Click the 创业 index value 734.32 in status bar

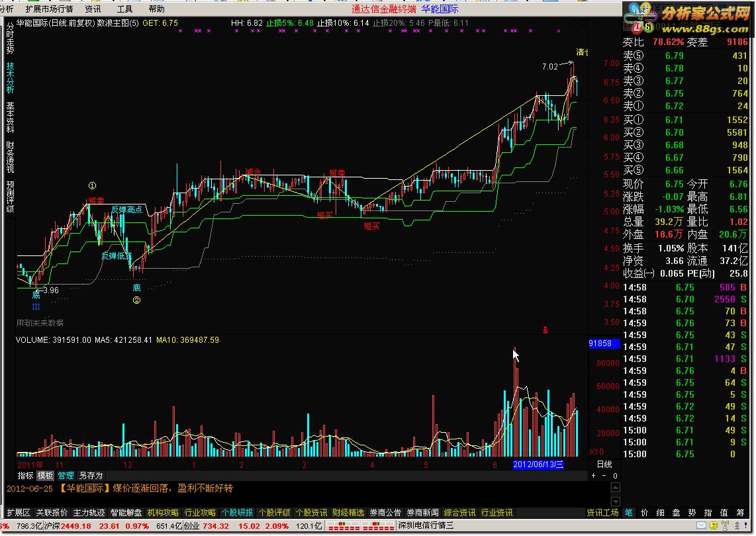coord(216,526)
